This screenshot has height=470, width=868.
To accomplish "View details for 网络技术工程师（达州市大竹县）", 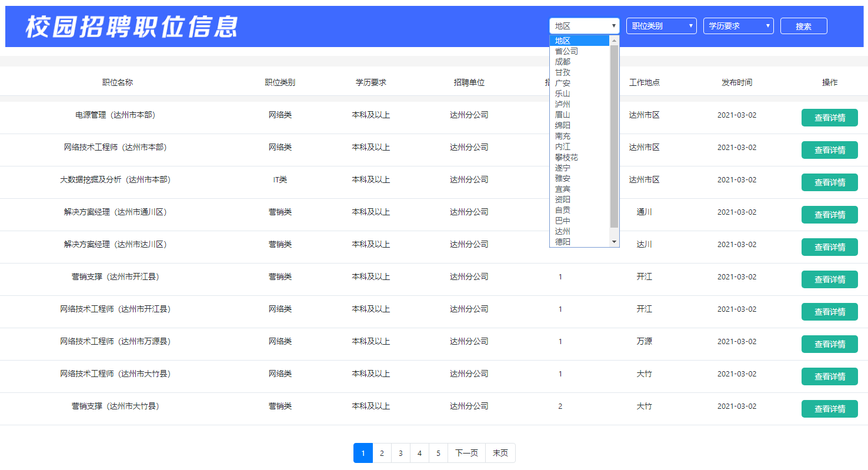I will [830, 376].
